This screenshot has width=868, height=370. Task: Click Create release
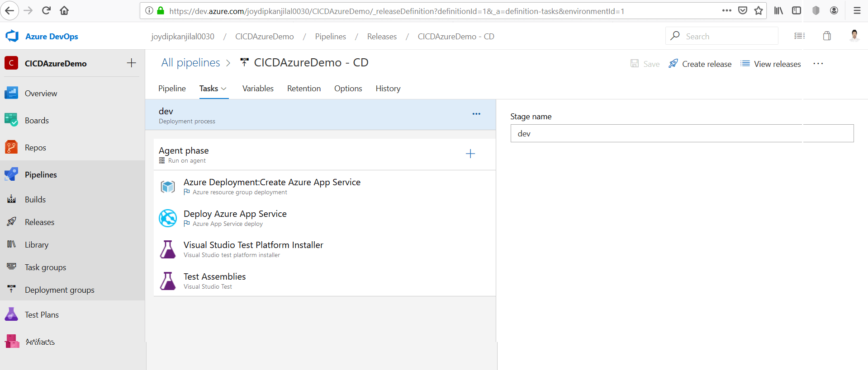(700, 64)
